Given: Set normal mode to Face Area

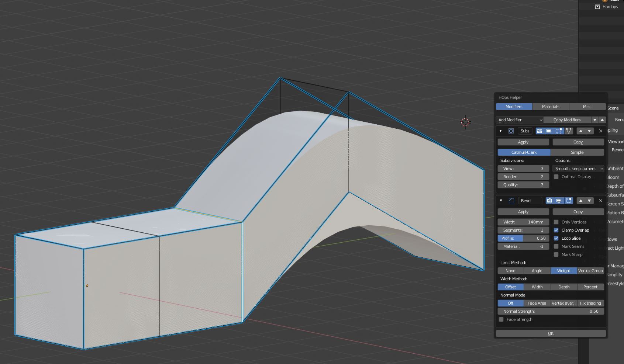Looking at the screenshot, I should point(537,303).
